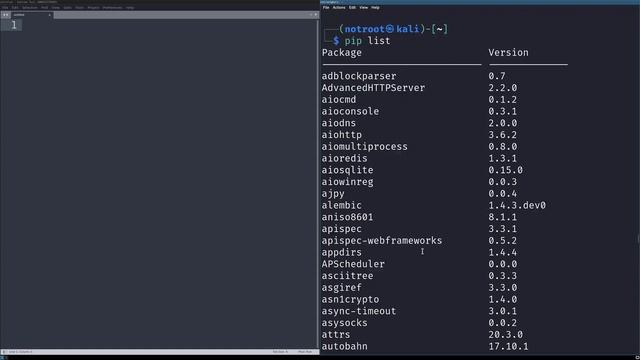
Task: Click version 1.4.3.dev0 of alembic
Action: click(x=517, y=205)
